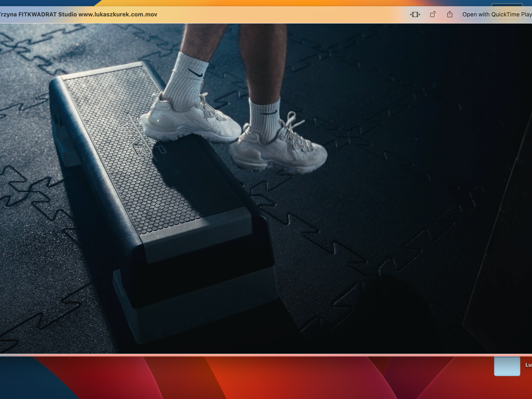Click the .mov file name title
This screenshot has width=532, height=399.
[x=78, y=14]
